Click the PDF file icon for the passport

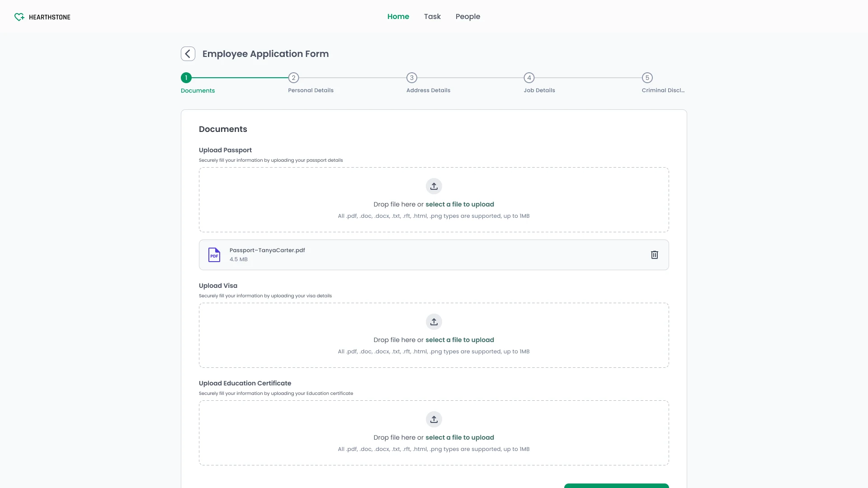pyautogui.click(x=214, y=255)
